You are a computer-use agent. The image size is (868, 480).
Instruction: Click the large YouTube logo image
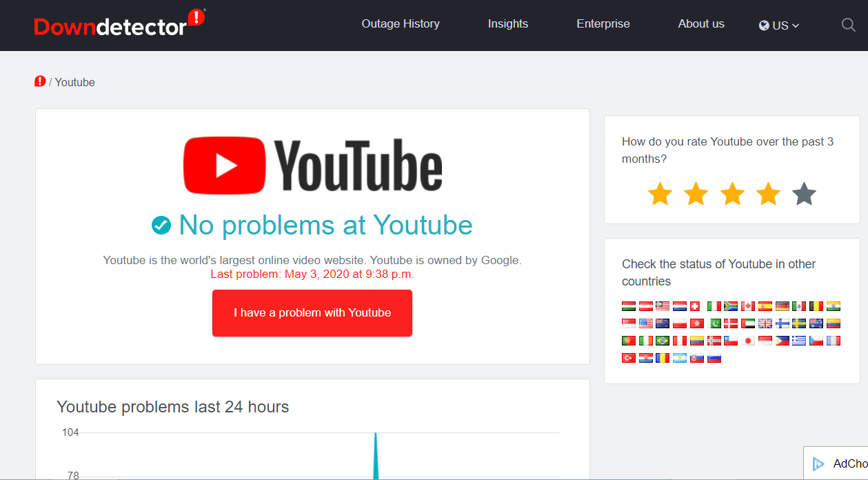click(312, 166)
